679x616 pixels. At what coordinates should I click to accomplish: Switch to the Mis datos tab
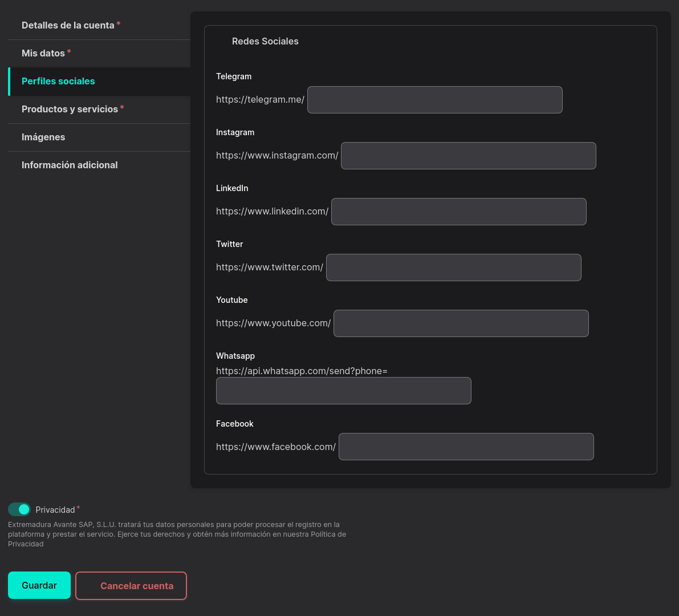coord(43,53)
